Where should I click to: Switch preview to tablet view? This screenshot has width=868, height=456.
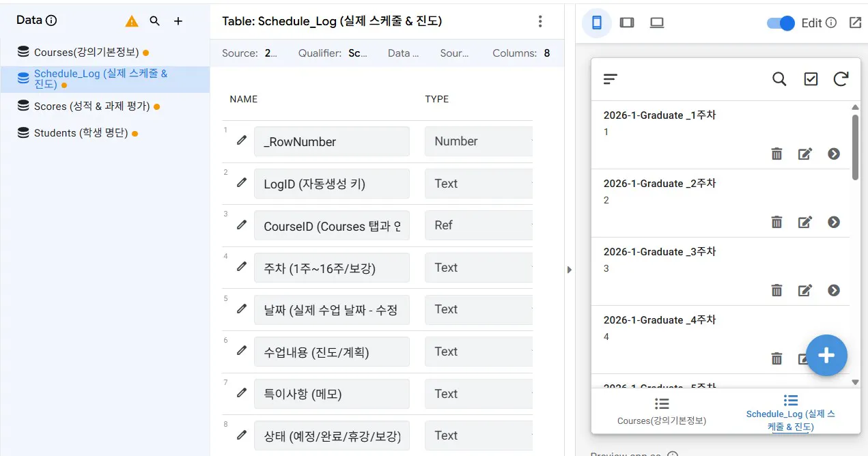pyautogui.click(x=627, y=23)
